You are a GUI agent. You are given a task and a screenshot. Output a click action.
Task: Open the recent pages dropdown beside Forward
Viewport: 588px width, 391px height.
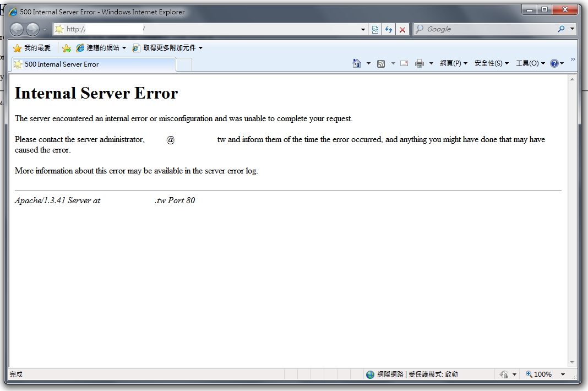(x=45, y=29)
